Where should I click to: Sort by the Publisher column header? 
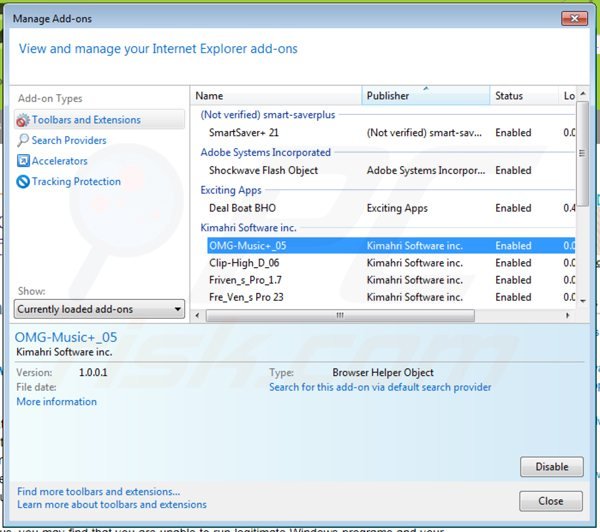coord(426,96)
